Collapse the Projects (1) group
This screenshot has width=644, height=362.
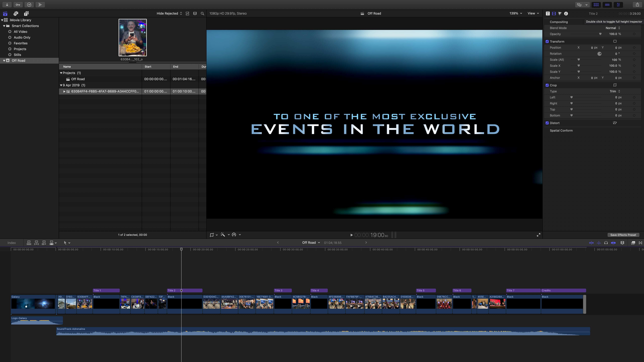61,73
